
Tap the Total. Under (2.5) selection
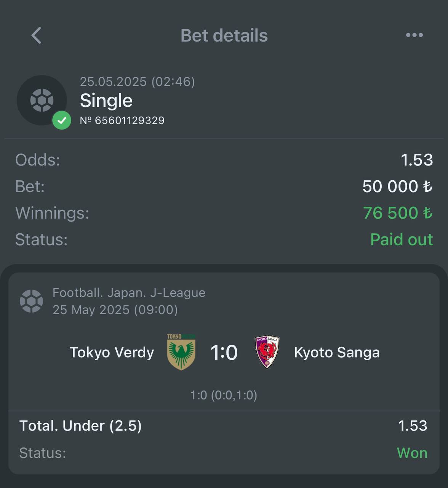80,426
